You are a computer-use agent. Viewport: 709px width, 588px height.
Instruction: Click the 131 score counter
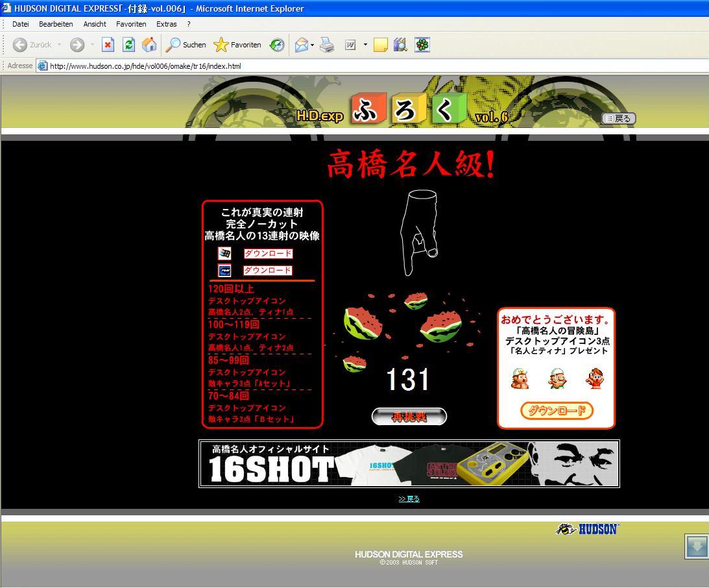pyautogui.click(x=408, y=379)
